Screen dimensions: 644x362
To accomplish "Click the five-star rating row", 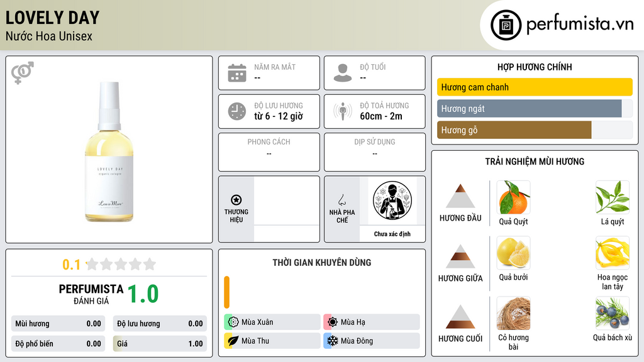I will coord(121,264).
